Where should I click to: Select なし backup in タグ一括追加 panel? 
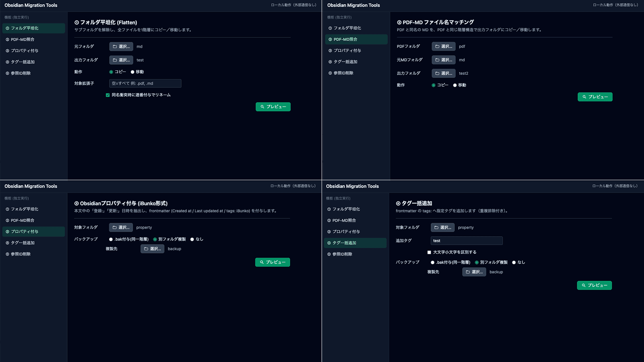point(514,262)
